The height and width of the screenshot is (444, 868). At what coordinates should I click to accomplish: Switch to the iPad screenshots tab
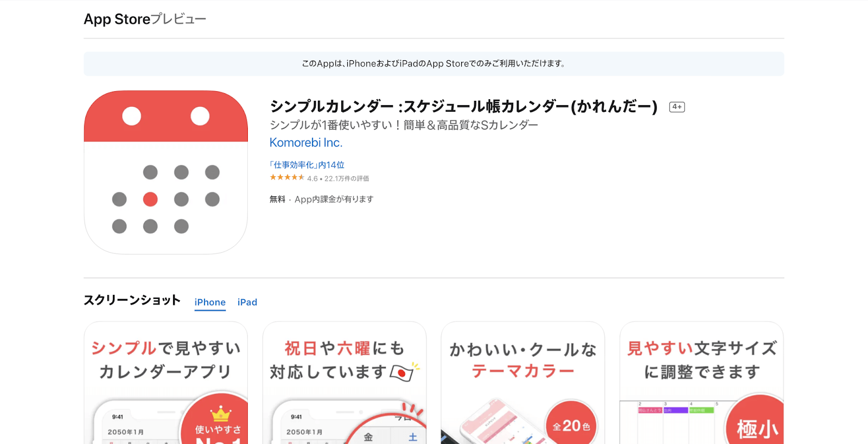[x=247, y=303]
